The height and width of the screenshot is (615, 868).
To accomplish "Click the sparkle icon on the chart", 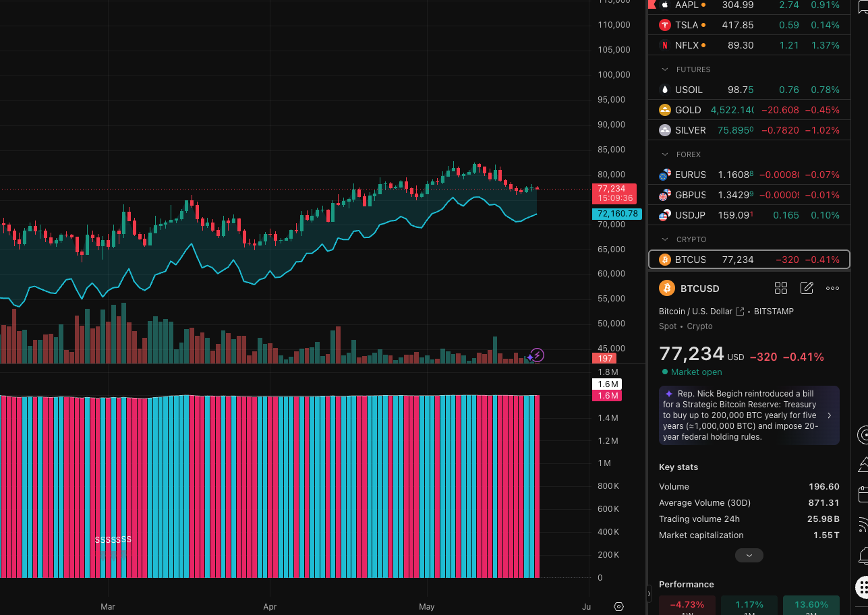I will 530,358.
